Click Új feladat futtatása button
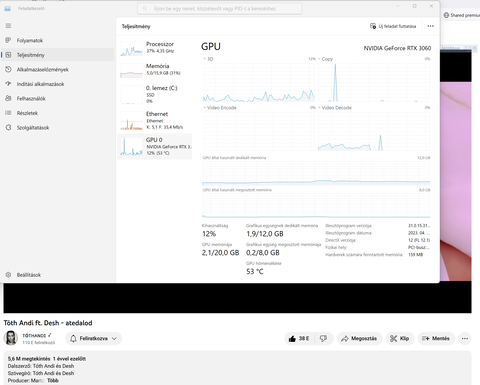 pos(393,26)
